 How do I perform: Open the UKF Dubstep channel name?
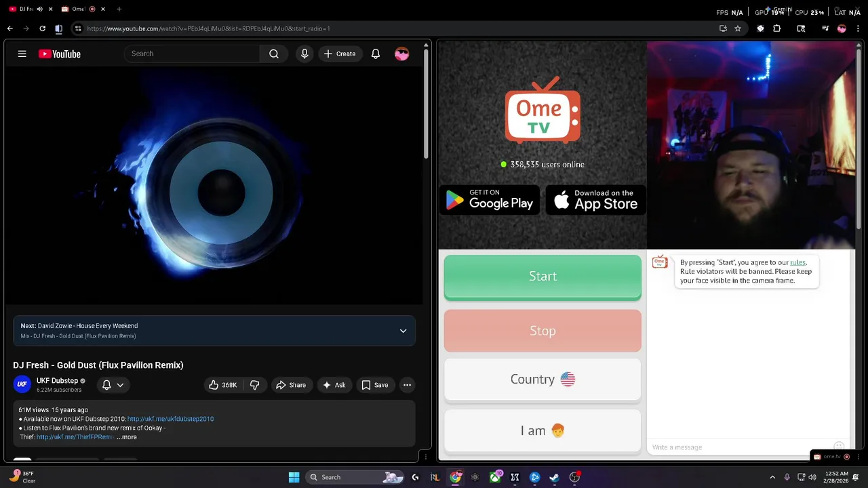[x=57, y=381]
